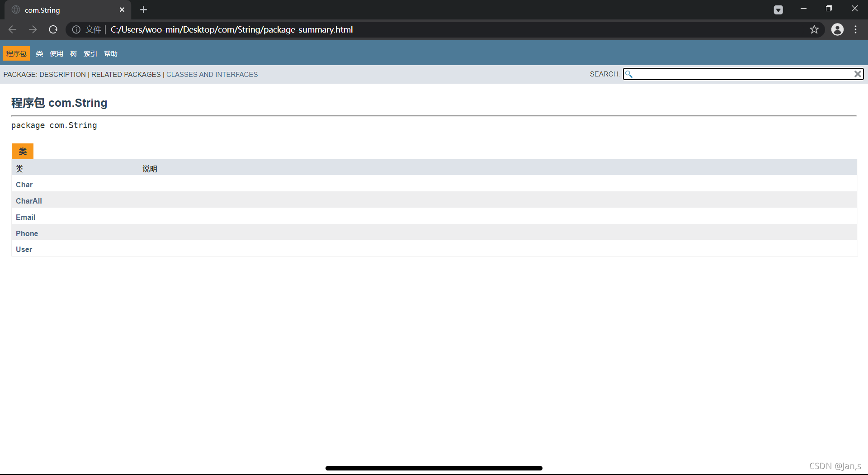Switch to the 帮助 navigation item
Image resolution: width=868 pixels, height=475 pixels.
[x=111, y=53]
